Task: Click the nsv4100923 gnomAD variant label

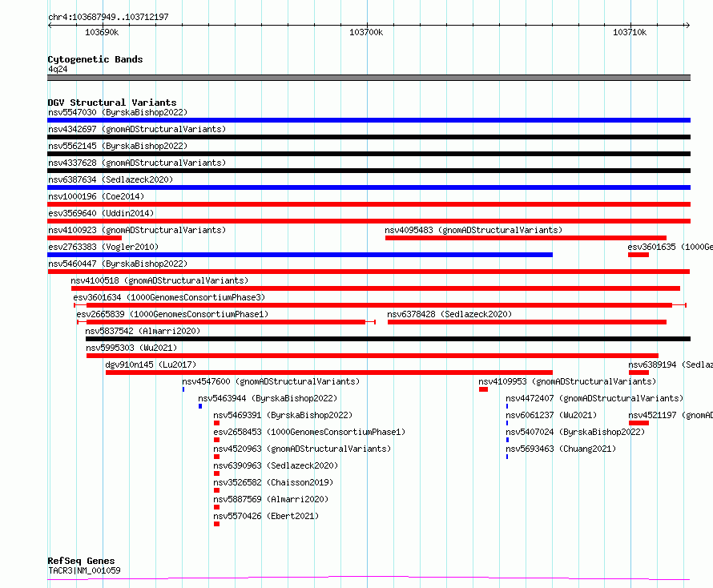Action: click(137, 230)
